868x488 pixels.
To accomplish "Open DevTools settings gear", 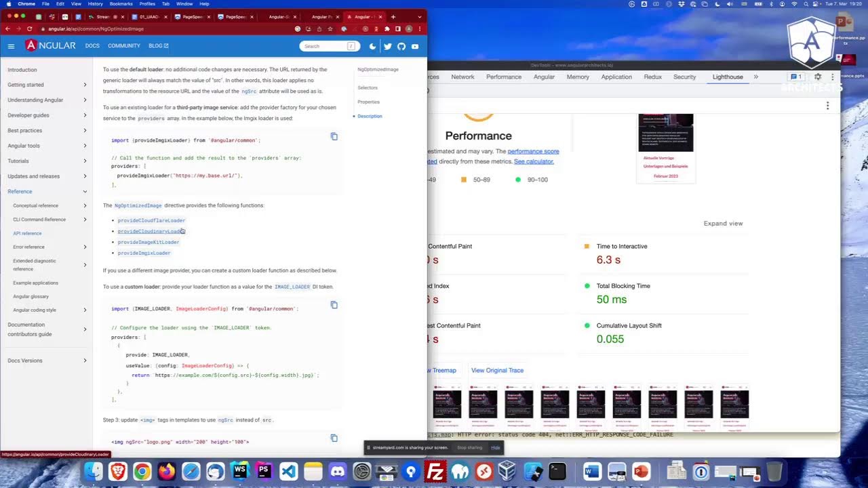I will [x=818, y=77].
